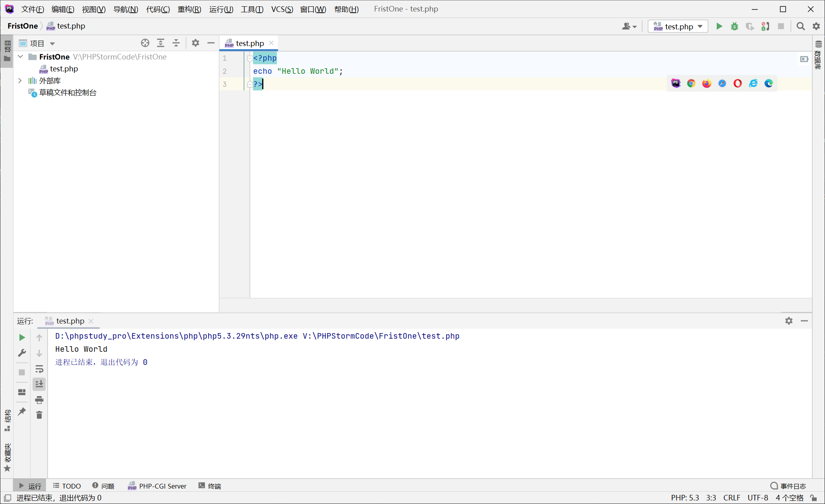Pin the run tab
The width and height of the screenshot is (825, 504).
point(22,411)
